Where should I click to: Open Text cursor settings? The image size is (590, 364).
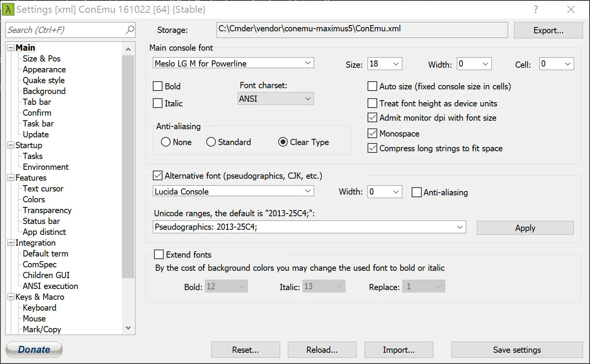tap(43, 189)
